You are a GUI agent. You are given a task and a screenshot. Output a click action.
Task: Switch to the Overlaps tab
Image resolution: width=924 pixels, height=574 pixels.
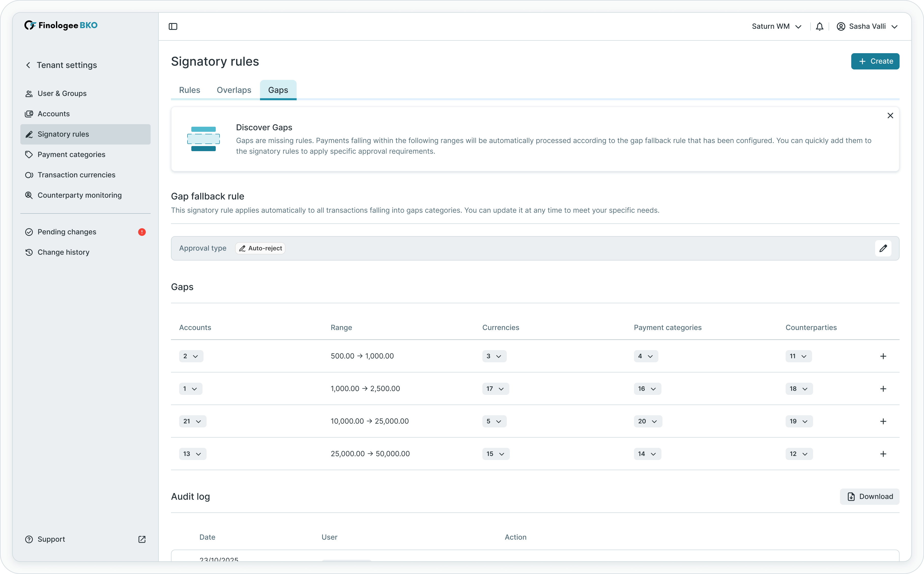point(234,90)
